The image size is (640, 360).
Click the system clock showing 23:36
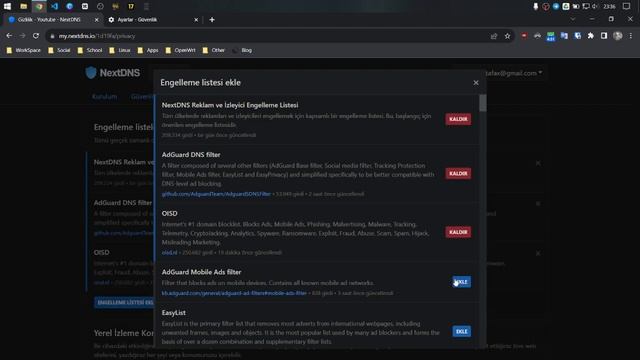(609, 6)
